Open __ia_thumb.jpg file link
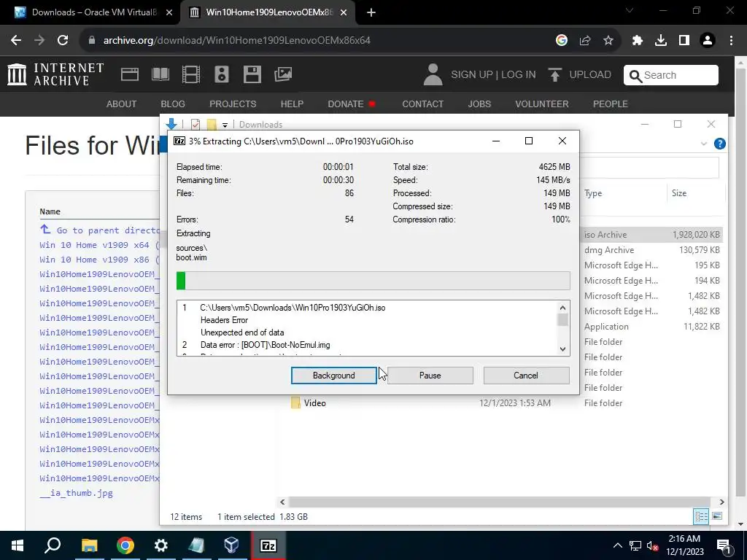Image resolution: width=747 pixels, height=560 pixels. pyautogui.click(x=76, y=493)
